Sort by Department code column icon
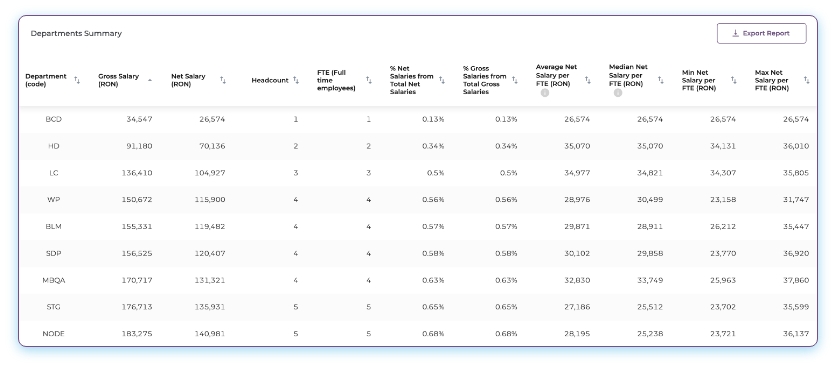The image size is (836, 368). tap(77, 80)
